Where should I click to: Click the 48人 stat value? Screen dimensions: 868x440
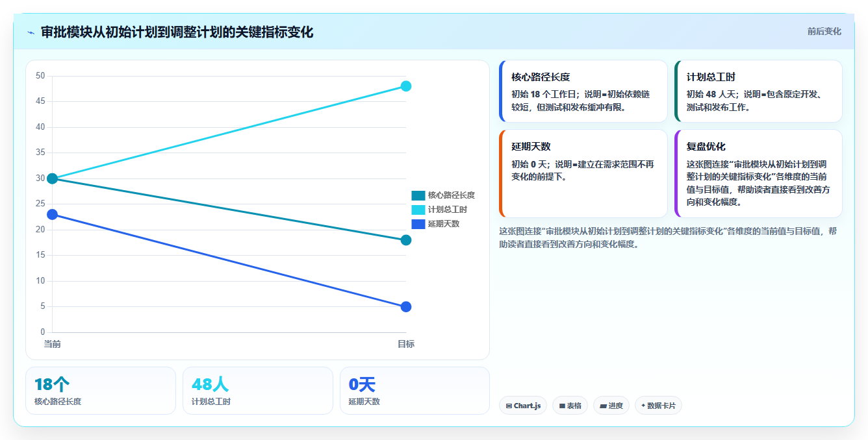(210, 385)
